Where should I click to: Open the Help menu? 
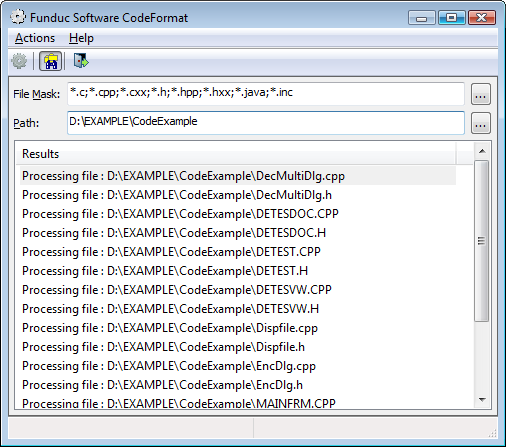81,38
